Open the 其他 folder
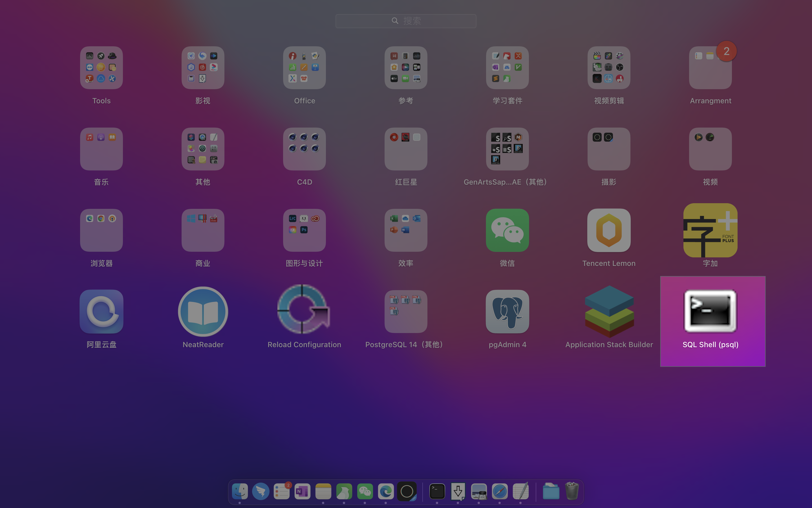The image size is (812, 508). pyautogui.click(x=203, y=149)
